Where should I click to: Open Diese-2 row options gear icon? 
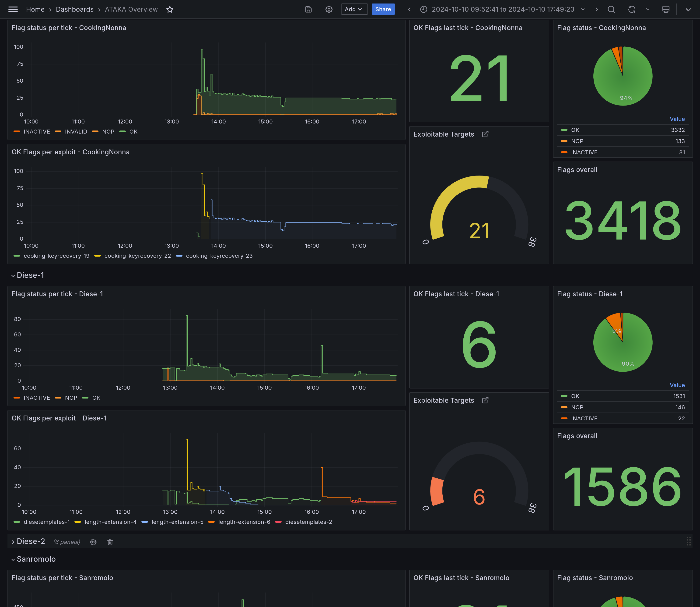(x=93, y=542)
